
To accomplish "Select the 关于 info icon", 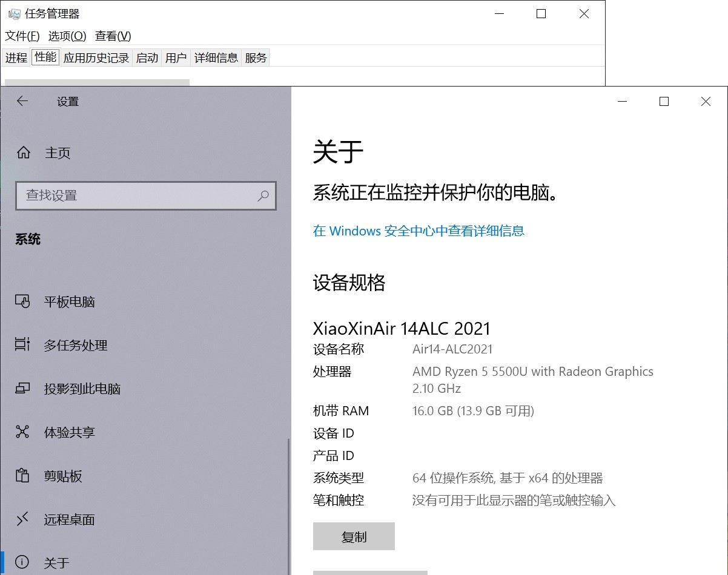I will tap(22, 563).
